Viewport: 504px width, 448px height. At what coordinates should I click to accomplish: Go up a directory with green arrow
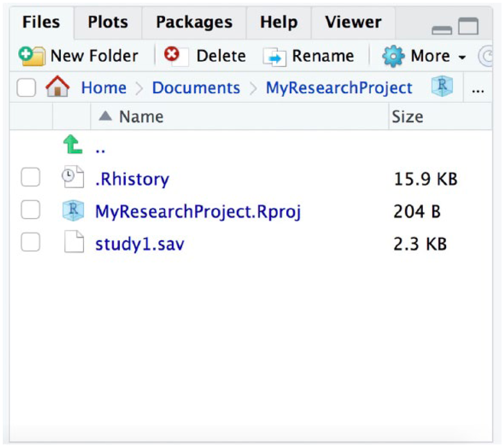[x=73, y=146]
